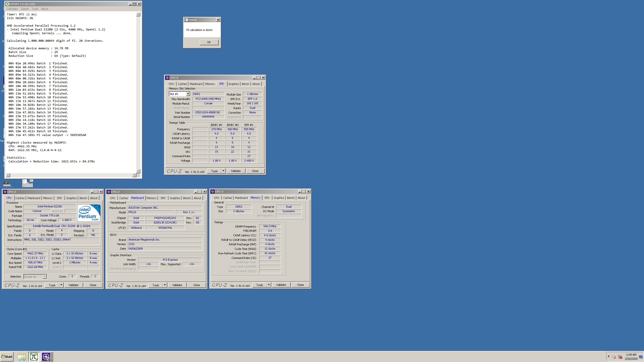Viewport: 644px width, 362px height.
Task: Open the disconnected network tray icon
Action: point(620,357)
